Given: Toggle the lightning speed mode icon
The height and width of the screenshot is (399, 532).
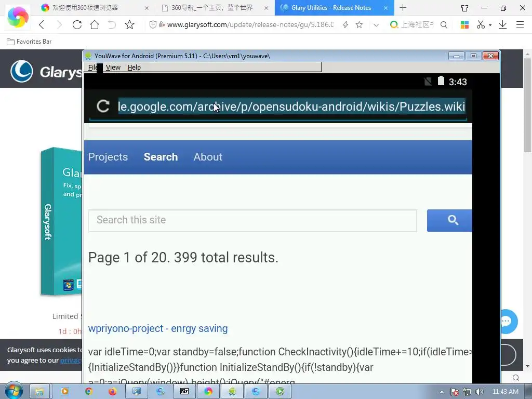Looking at the screenshot, I should [x=345, y=24].
